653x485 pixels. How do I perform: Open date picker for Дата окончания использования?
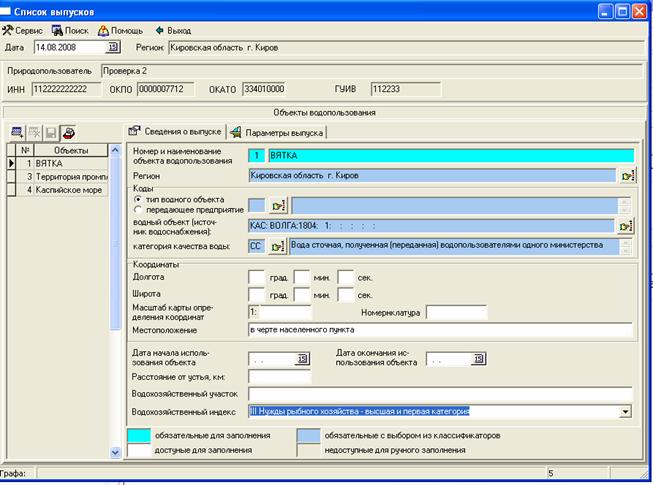point(478,359)
